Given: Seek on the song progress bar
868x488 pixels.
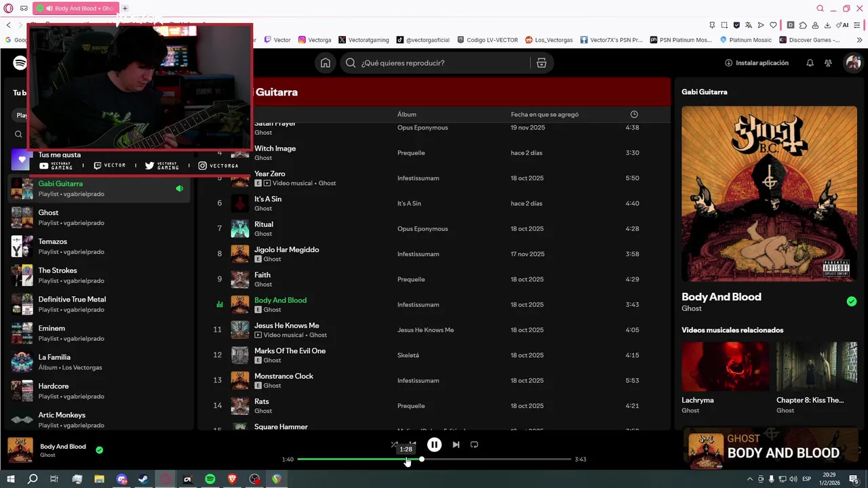Looking at the screenshot, I should pyautogui.click(x=434, y=460).
